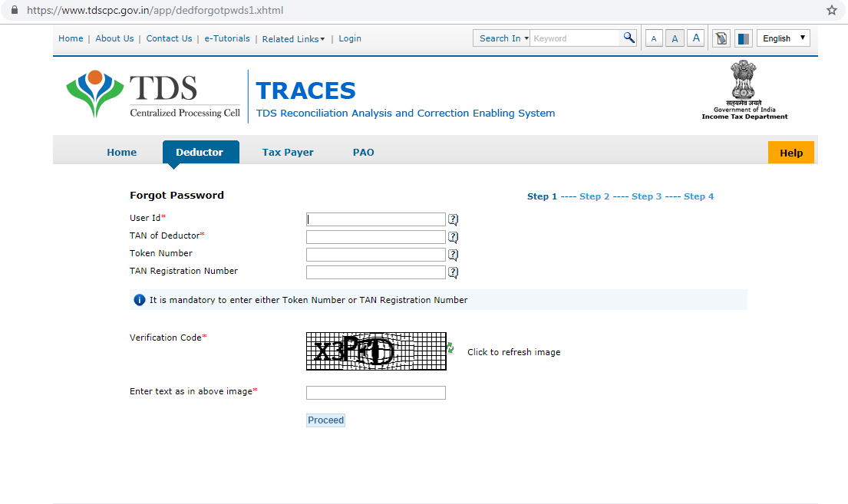Switch to the Home main tab

(122, 153)
